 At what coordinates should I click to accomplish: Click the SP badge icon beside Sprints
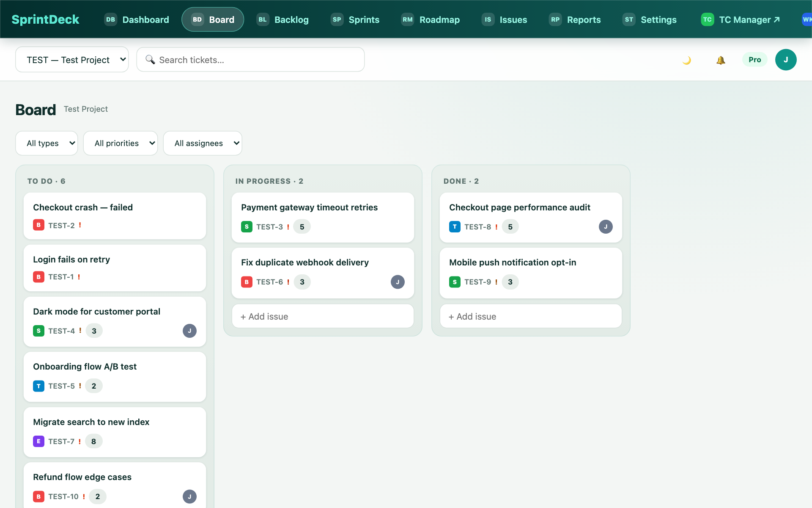(x=337, y=19)
